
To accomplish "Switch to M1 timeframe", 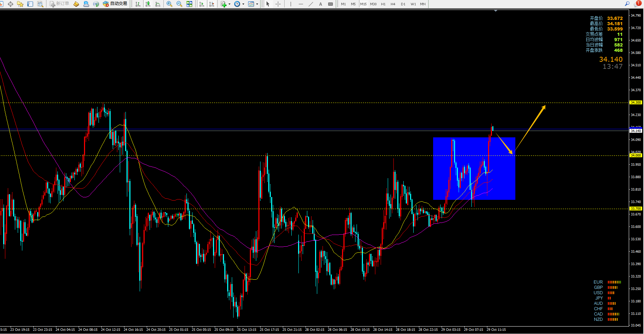I will (x=343, y=4).
